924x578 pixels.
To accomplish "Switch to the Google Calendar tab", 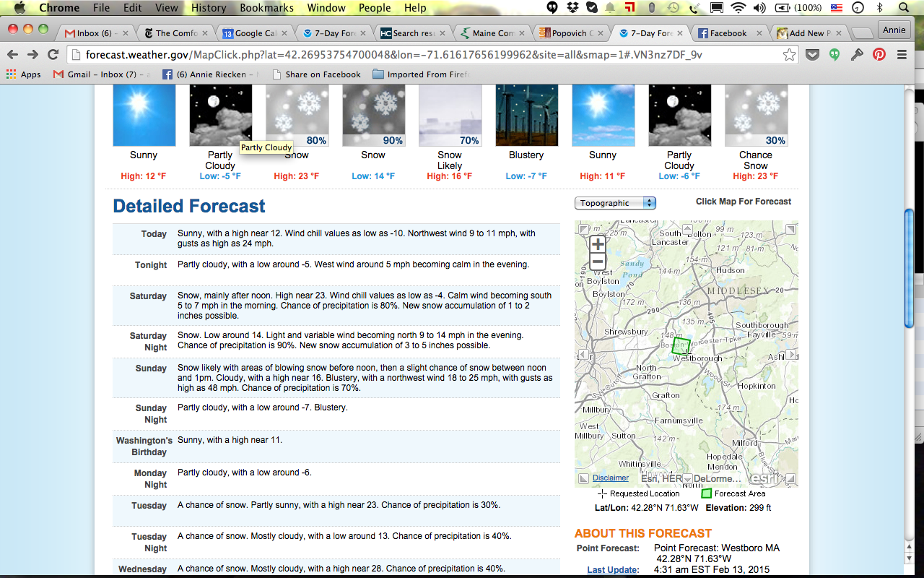I will point(249,33).
